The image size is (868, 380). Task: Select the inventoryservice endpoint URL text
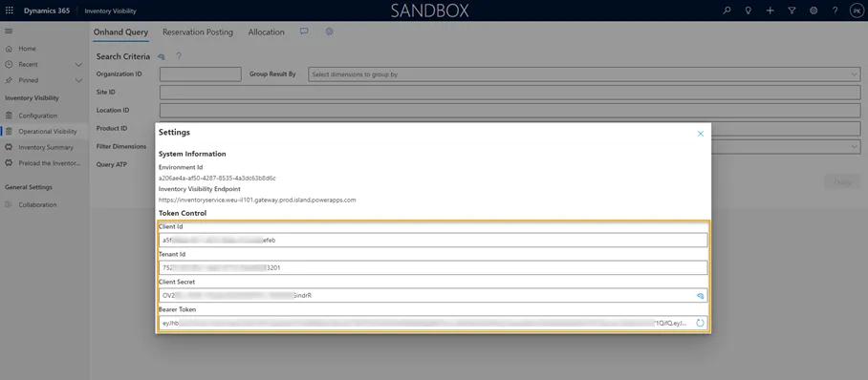(257, 200)
